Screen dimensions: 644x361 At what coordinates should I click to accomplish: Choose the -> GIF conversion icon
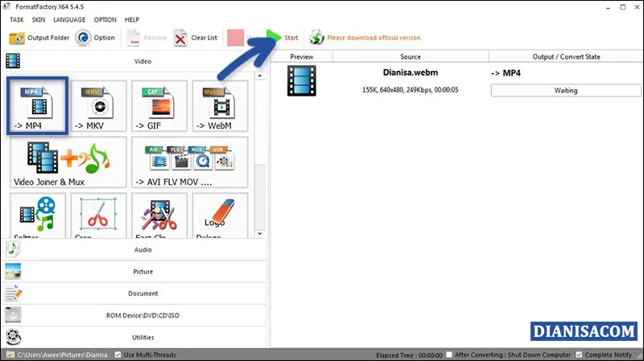pos(159,106)
